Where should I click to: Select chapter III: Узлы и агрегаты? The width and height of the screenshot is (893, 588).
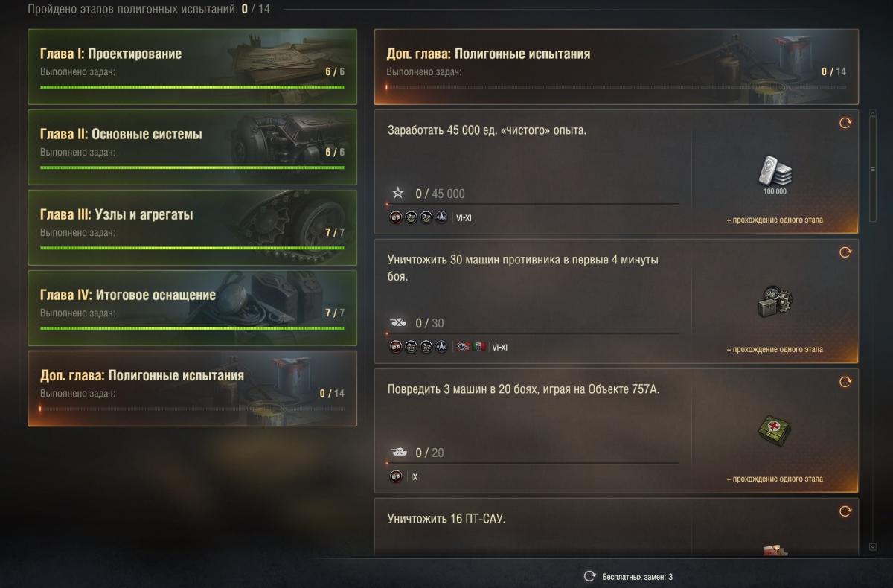192,227
